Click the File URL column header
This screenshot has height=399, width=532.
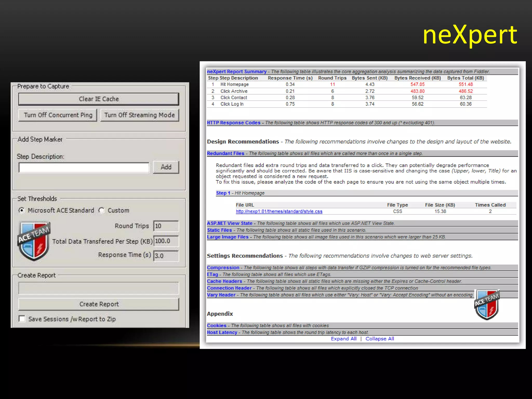(245, 205)
